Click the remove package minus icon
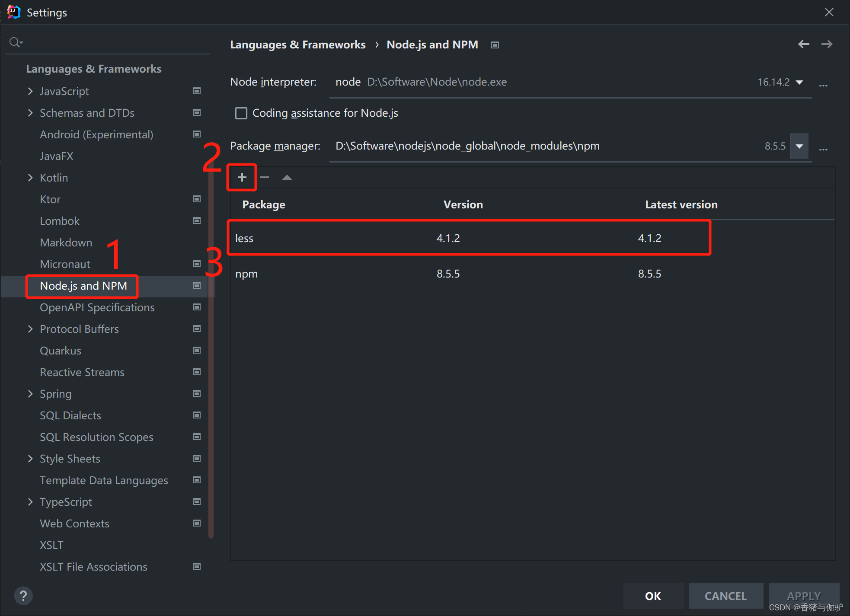This screenshot has width=850, height=616. tap(265, 177)
